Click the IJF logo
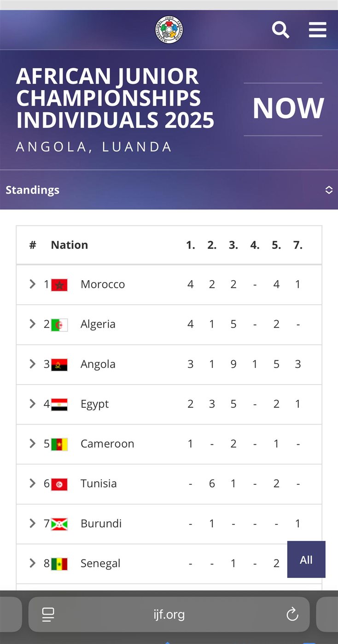338x644 pixels. coord(169,29)
